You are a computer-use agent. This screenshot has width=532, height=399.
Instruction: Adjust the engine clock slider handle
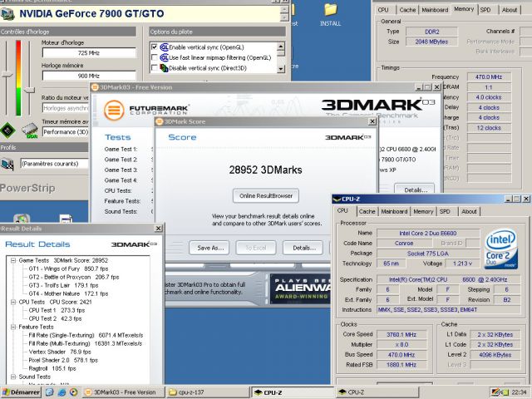coord(7,74)
